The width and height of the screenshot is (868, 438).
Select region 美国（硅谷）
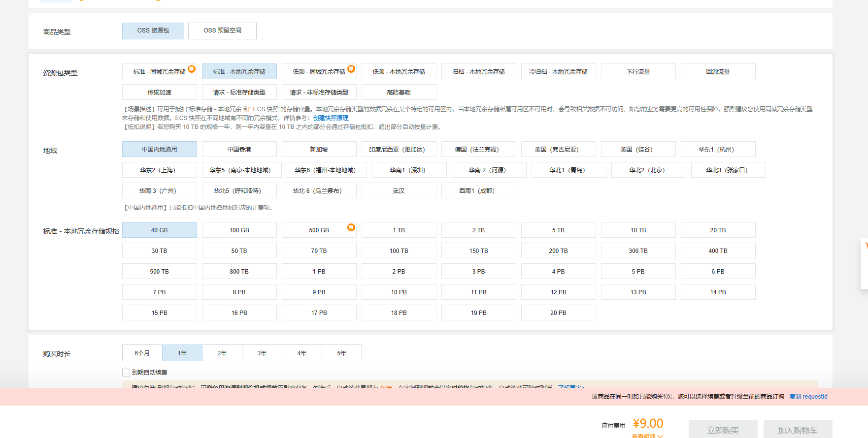pos(638,150)
